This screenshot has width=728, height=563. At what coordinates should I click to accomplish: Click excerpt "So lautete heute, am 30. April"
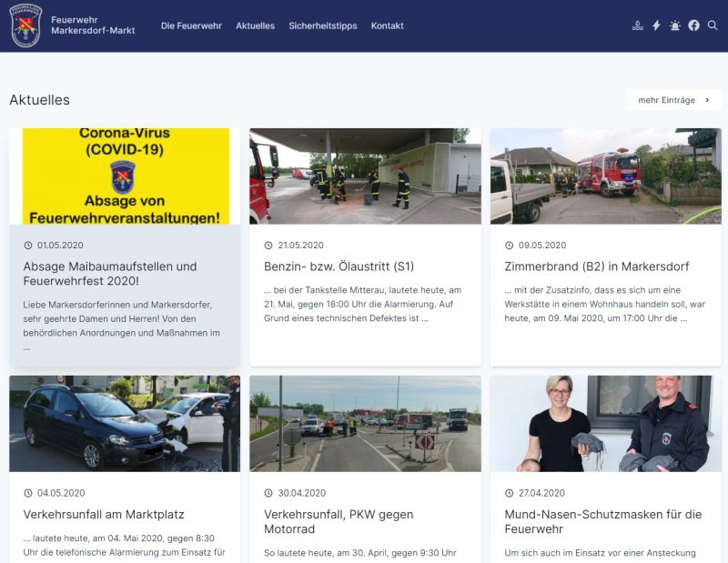pos(359,553)
